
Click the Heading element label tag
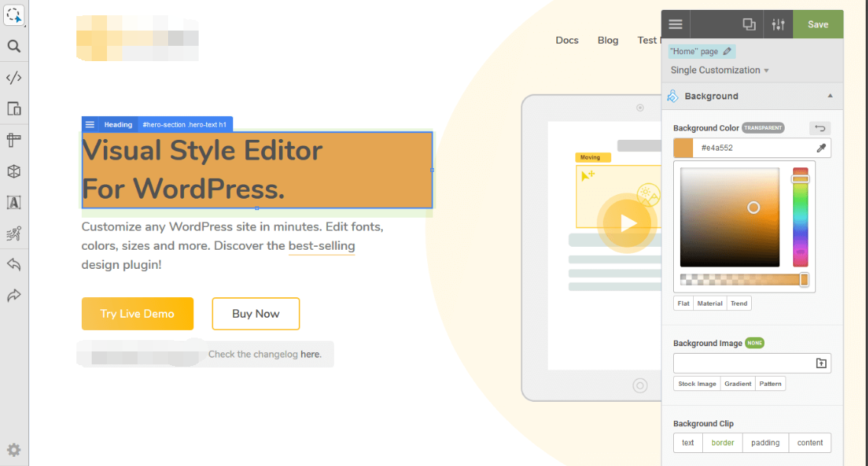tap(118, 125)
